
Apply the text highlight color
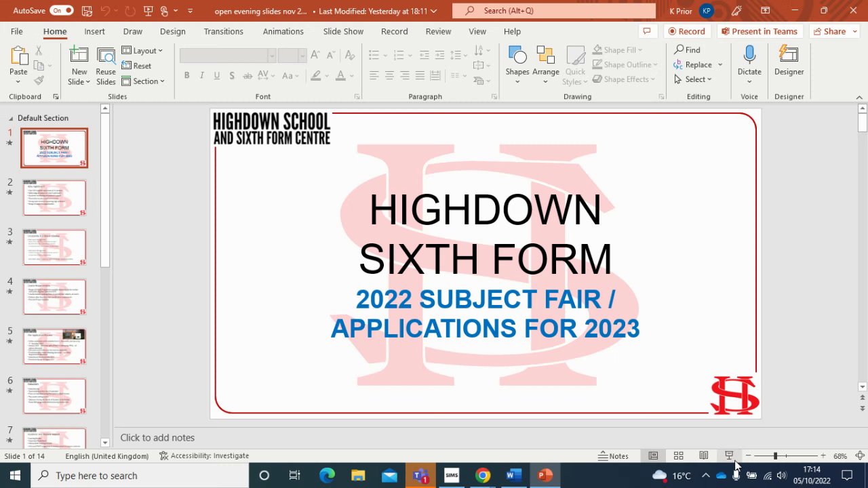coord(316,75)
